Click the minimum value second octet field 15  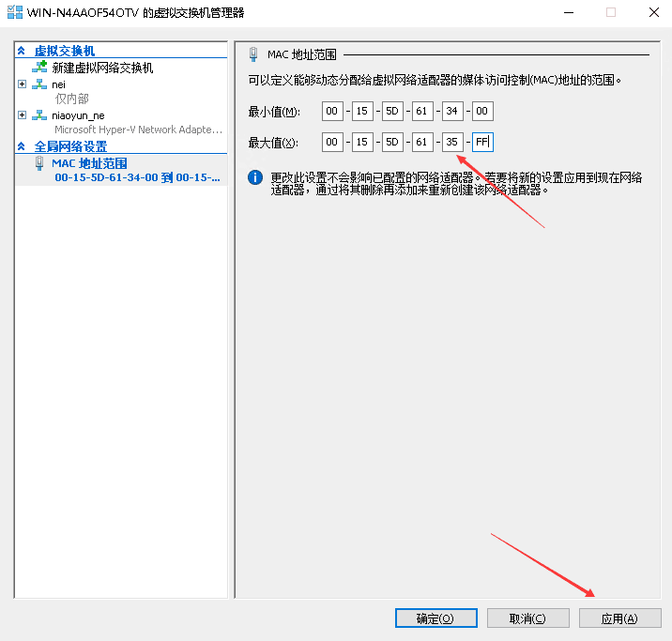click(362, 111)
